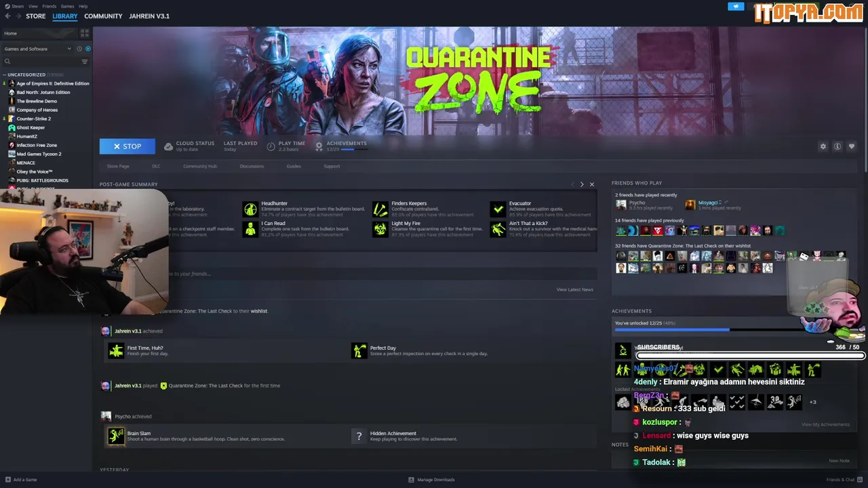Viewport: 868px width, 488px height.
Task: Click the Play Time clock icon
Action: (x=271, y=146)
